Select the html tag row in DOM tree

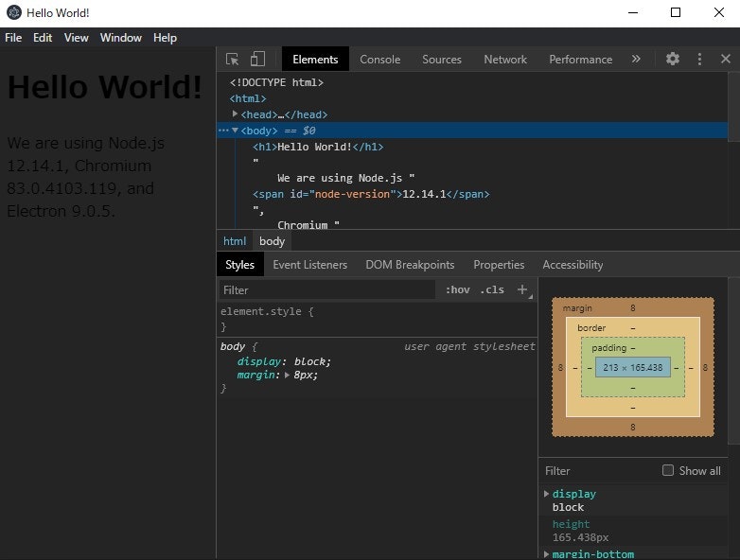tap(472, 98)
